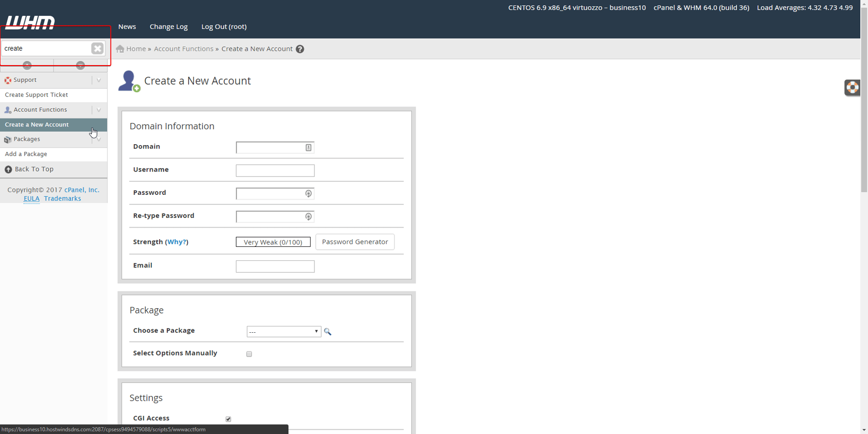The width and height of the screenshot is (868, 434).
Task: Click the Support life-ring icon in sidebar
Action: [8, 80]
